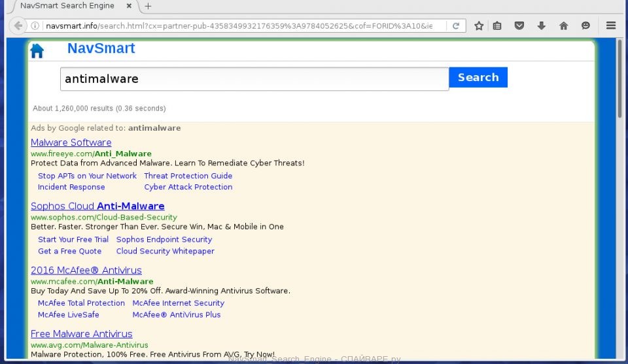Open the Incident Response link
This screenshot has width=628, height=364.
71,187
